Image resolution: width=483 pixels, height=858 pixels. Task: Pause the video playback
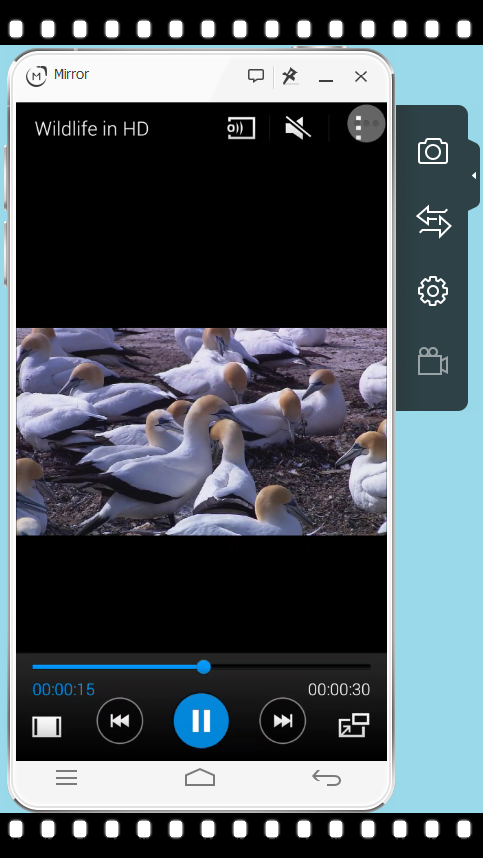click(201, 721)
